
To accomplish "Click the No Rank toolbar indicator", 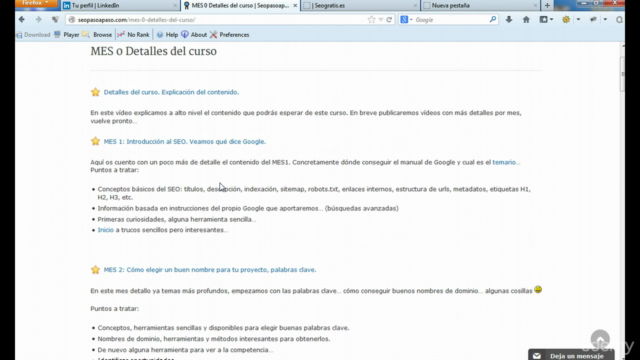I will click(133, 35).
